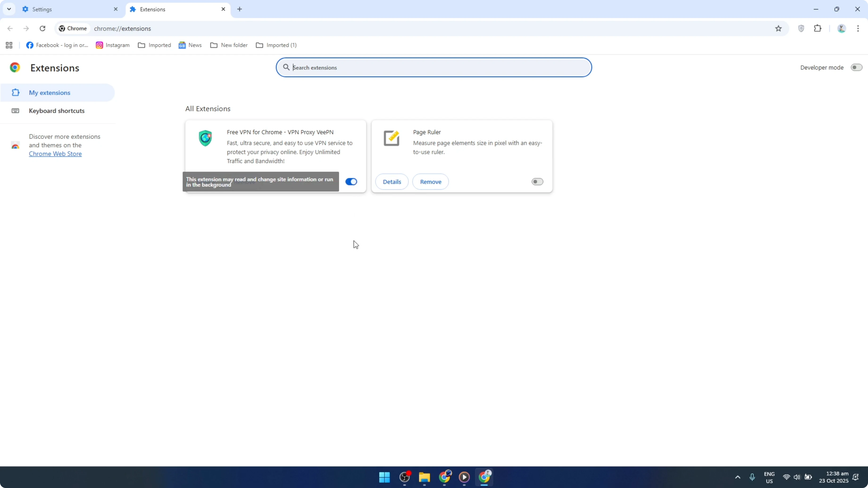Bookmark the page via the star icon
Viewport: 868px width, 488px height.
click(778, 28)
